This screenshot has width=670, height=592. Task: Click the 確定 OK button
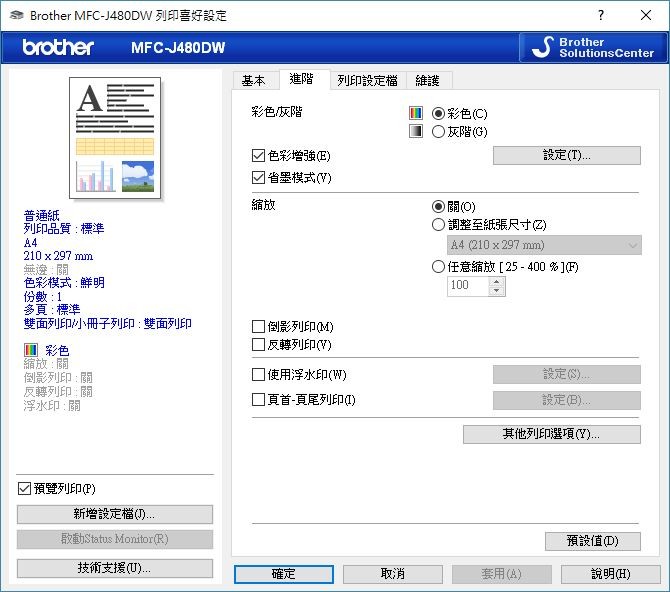[284, 574]
